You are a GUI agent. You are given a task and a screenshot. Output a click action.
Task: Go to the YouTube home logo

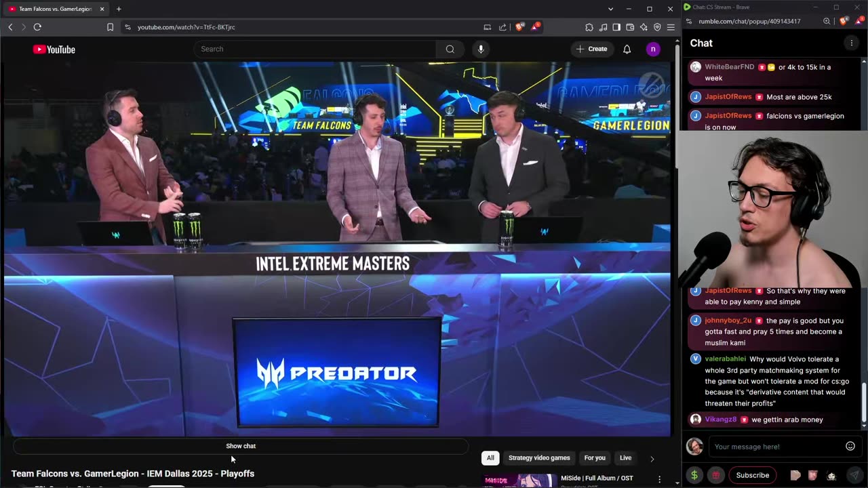(54, 49)
